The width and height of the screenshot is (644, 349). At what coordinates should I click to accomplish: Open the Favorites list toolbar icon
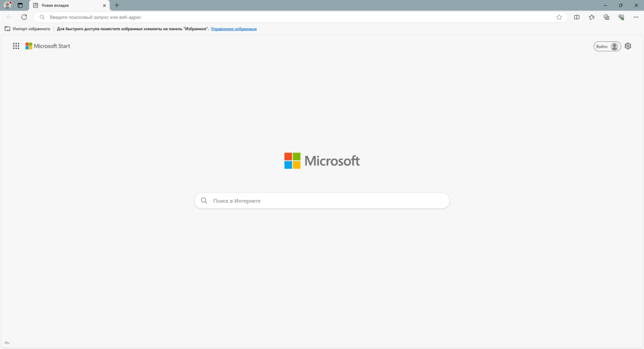tap(592, 17)
